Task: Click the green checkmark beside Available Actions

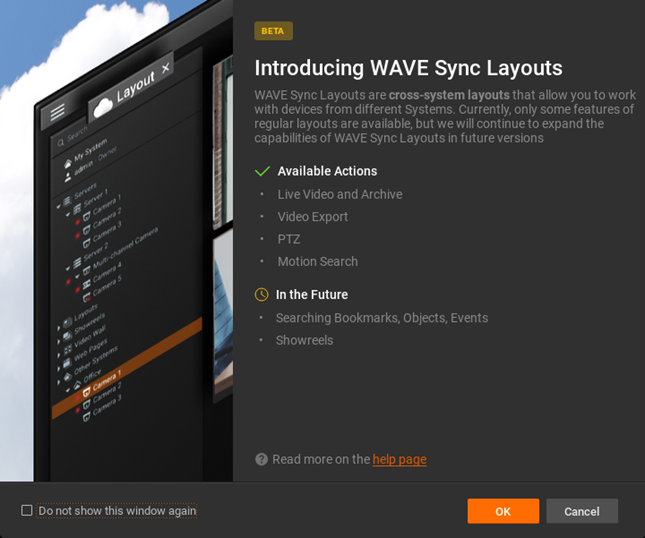Action: (262, 171)
